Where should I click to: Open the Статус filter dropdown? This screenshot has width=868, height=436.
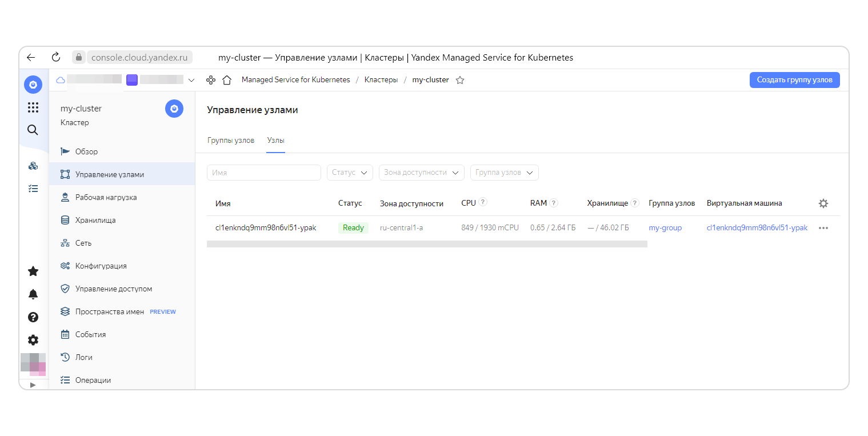[x=350, y=173]
